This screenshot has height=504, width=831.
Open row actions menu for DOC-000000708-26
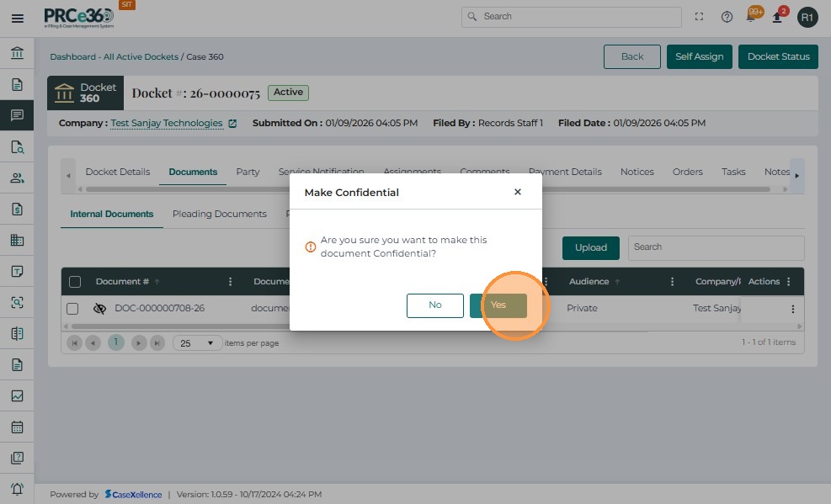[793, 309]
